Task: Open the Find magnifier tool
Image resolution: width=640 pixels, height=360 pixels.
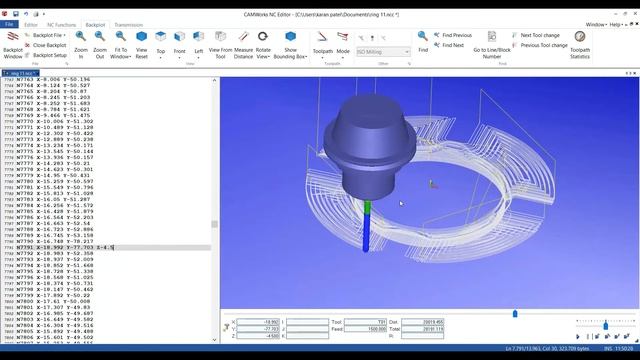Action: point(423,42)
